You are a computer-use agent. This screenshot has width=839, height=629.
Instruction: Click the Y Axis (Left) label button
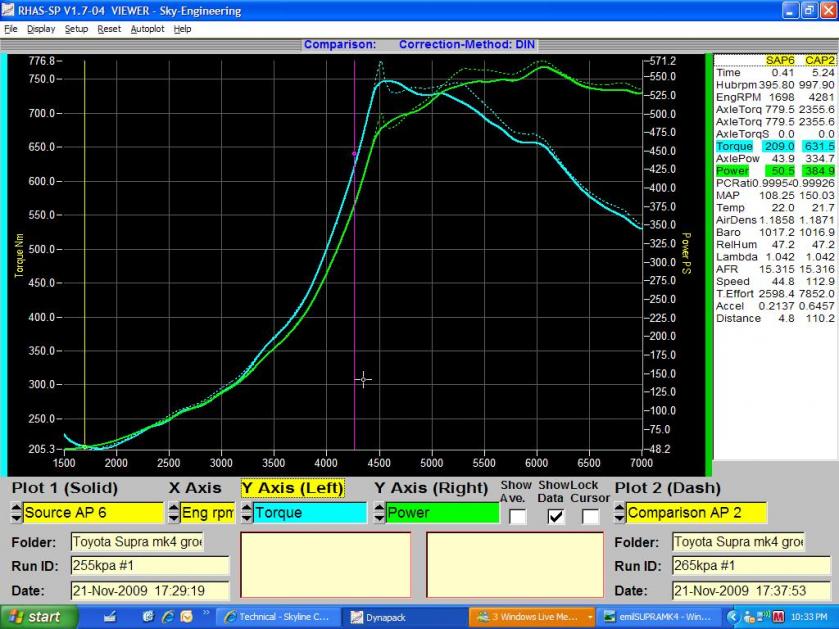pos(292,488)
